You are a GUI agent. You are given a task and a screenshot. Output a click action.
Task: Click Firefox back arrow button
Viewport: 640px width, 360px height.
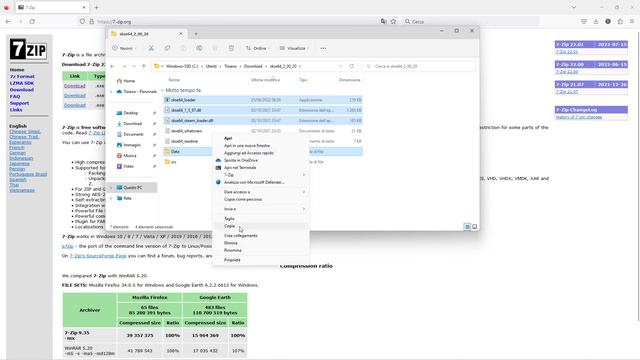[8, 21]
